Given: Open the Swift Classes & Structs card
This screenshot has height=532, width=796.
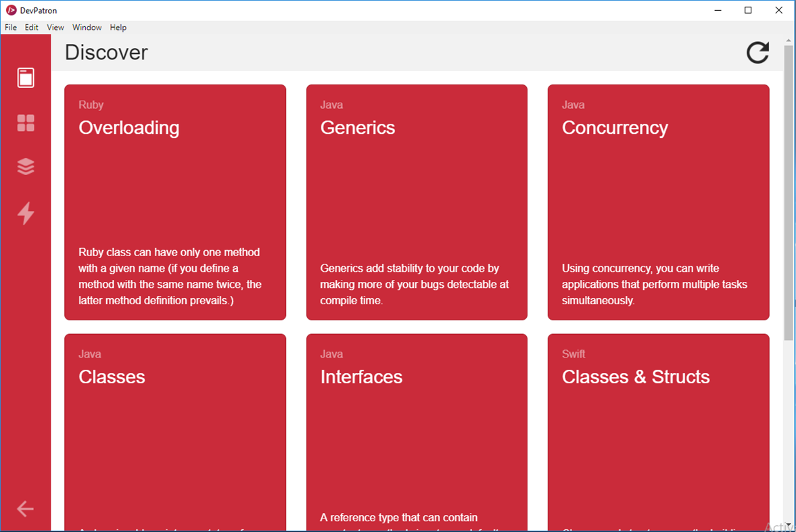Looking at the screenshot, I should [658, 433].
